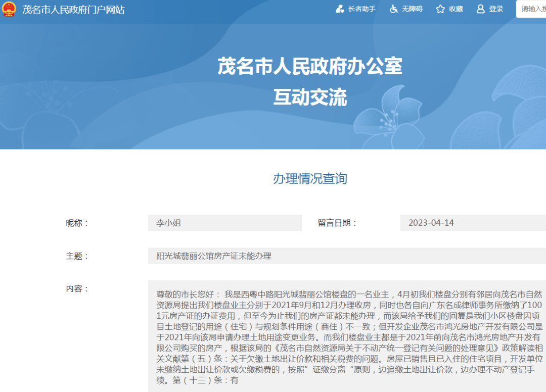The width and height of the screenshot is (546, 392).
Task: Select the 收藏 favorites text
Action: pos(456,9)
